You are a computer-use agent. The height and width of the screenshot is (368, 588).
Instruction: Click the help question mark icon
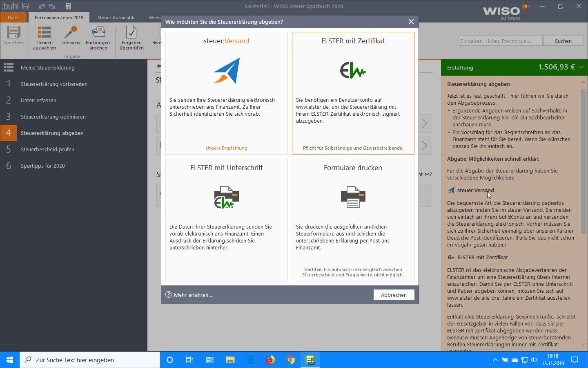pos(169,294)
